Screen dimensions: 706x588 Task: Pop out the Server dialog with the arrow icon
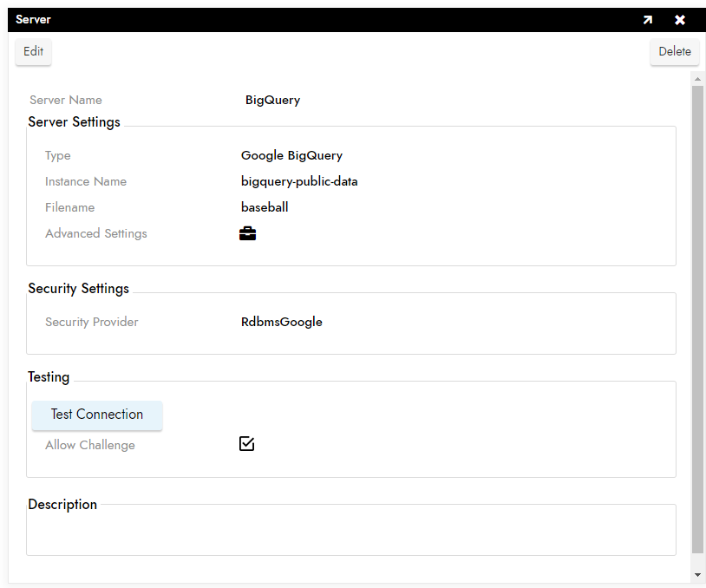(x=647, y=20)
